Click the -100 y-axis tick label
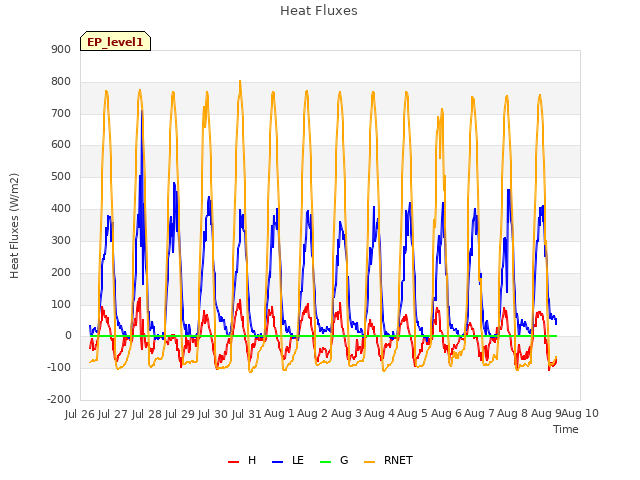The image size is (640, 480). (x=59, y=367)
